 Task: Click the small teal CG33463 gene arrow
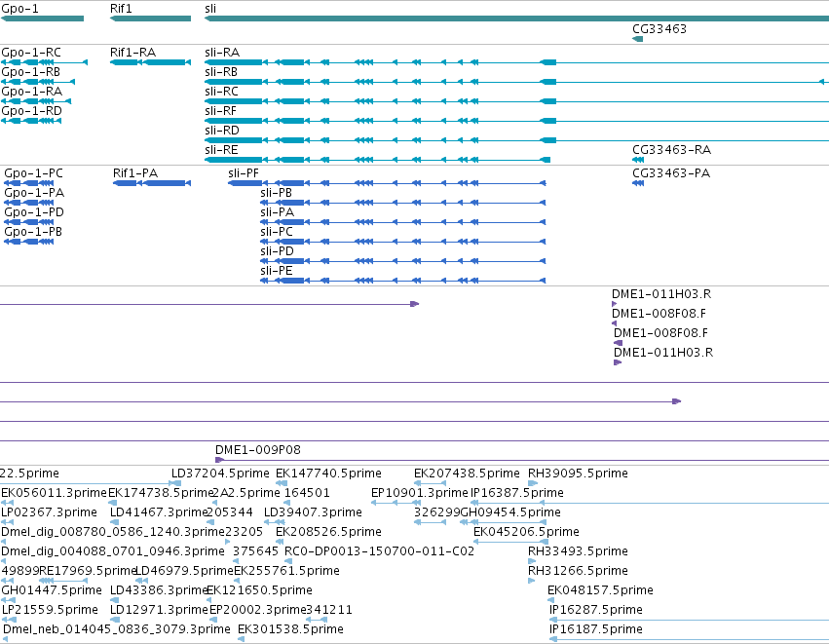pos(638,39)
